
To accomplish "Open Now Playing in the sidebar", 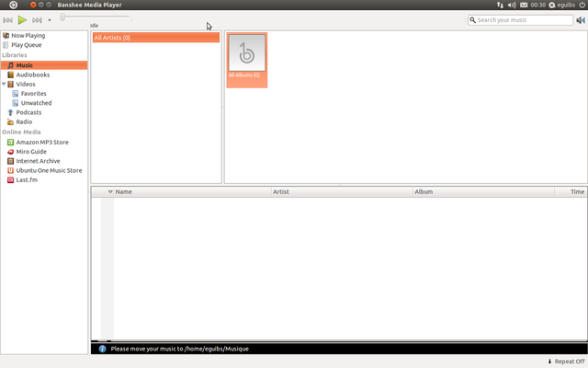I will [28, 36].
